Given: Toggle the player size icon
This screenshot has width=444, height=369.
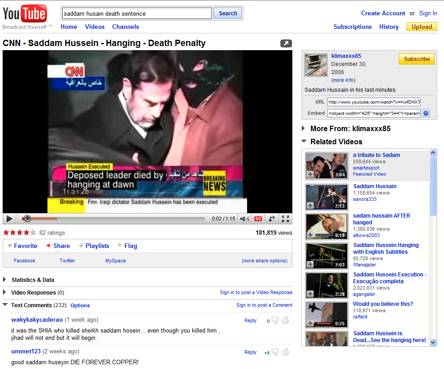Looking at the screenshot, I should pos(272,219).
